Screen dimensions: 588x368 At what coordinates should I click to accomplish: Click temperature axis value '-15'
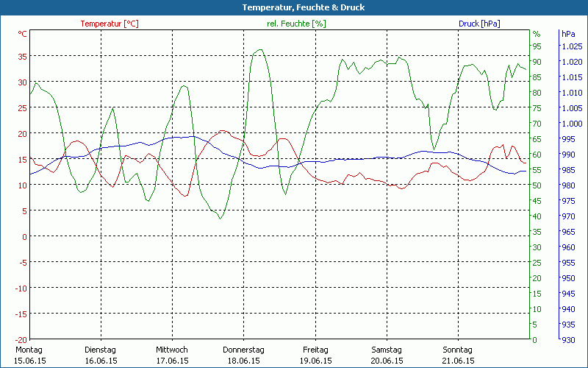pos(21,314)
